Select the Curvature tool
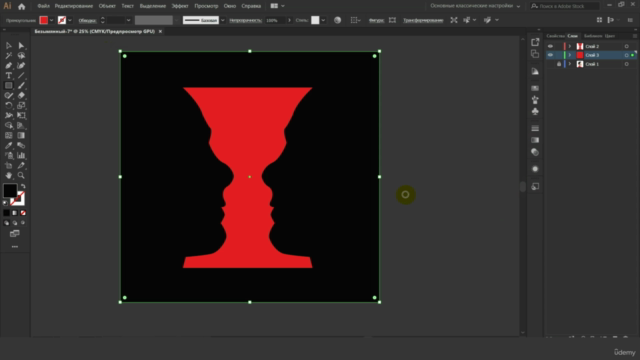Image resolution: width=640 pixels, height=360 pixels. coord(21,66)
